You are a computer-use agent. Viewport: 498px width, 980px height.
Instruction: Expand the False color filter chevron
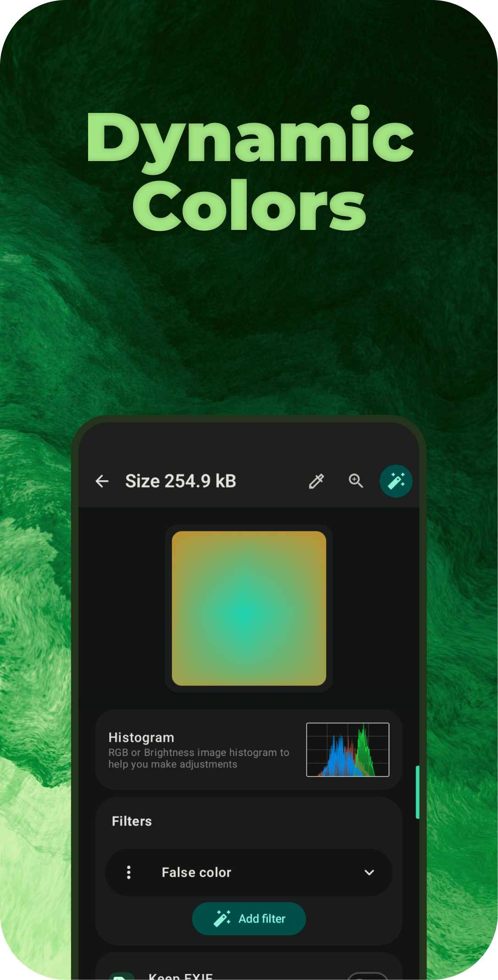pos(369,872)
